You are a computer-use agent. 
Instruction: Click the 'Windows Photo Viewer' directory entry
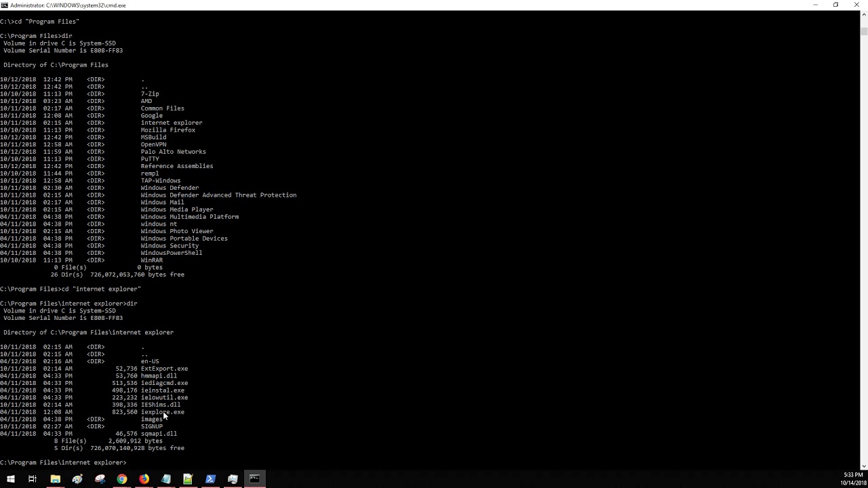pyautogui.click(x=177, y=231)
